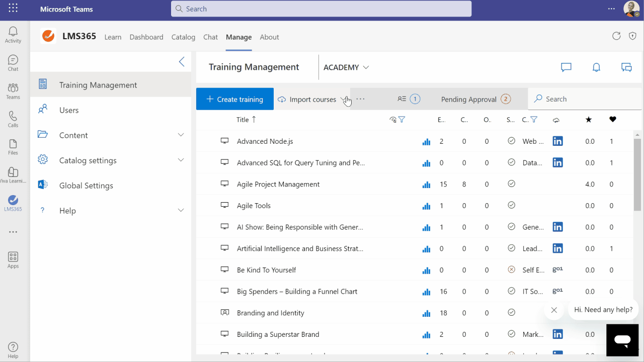
Task: Click the unpublished status icon for Be Kind To Yourself
Action: click(512, 269)
